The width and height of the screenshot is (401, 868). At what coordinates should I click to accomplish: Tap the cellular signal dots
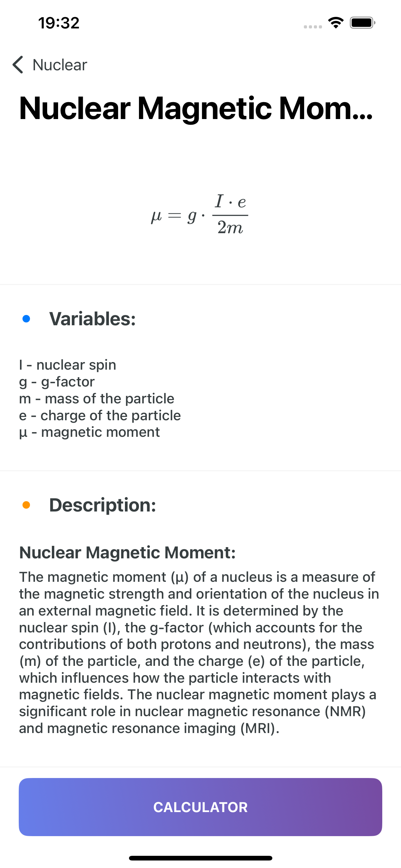pyautogui.click(x=313, y=27)
